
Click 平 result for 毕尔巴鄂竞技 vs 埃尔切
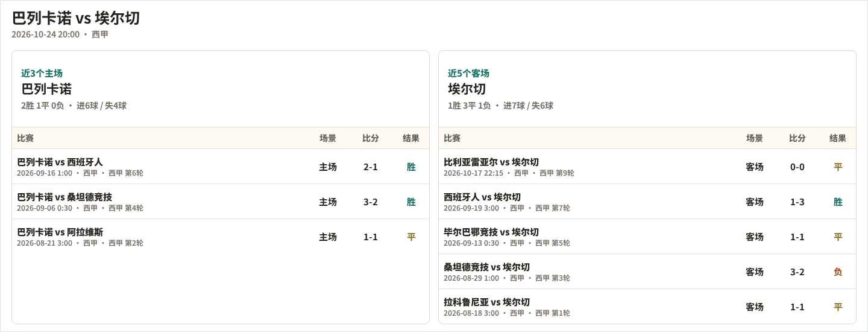[x=838, y=237]
